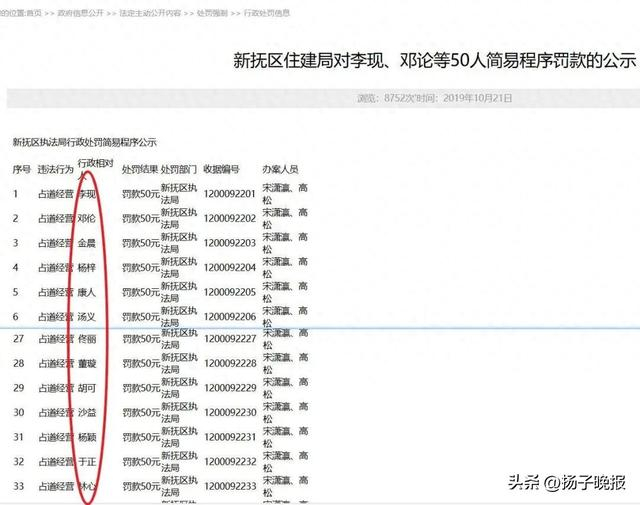Viewport: 640px width, 505px height.
Task: Click the 收据编号 column header
Action: pos(221,169)
